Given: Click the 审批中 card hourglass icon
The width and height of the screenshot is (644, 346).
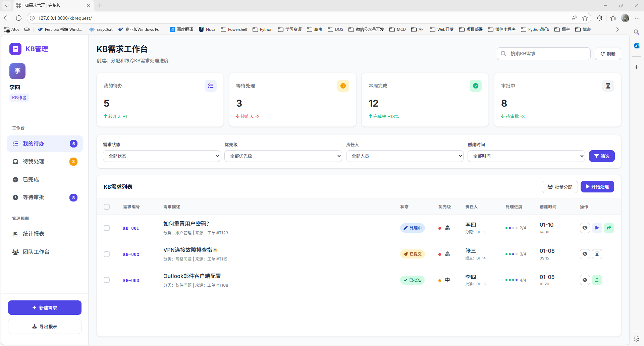Looking at the screenshot, I should tap(608, 86).
